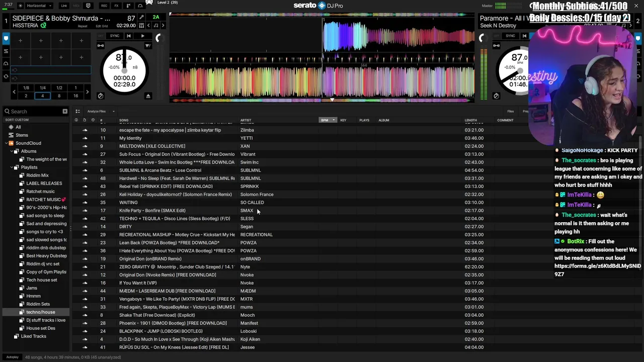Viewport: 644px width, 362px height.
Task: Toggle day/night display mode sun icon
Action: 20,6
